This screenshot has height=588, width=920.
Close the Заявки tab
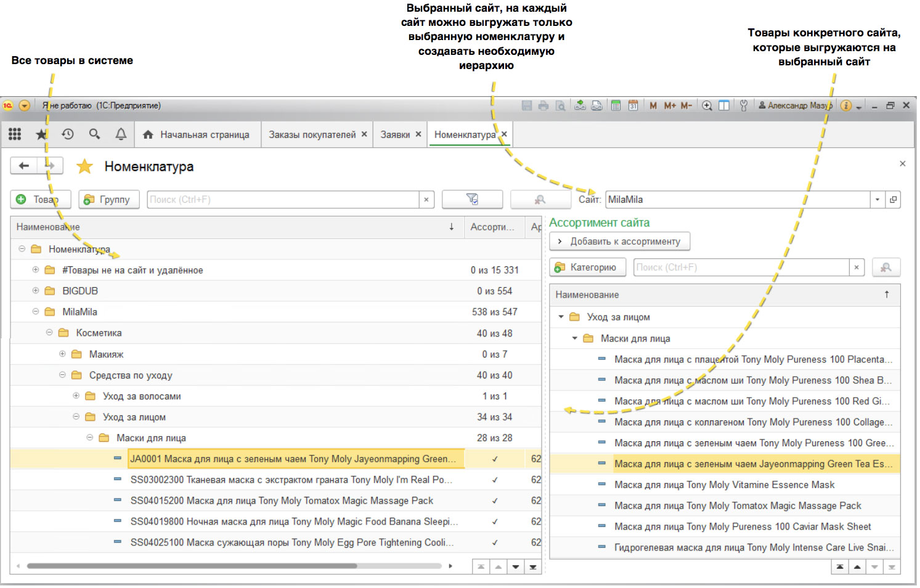point(418,134)
